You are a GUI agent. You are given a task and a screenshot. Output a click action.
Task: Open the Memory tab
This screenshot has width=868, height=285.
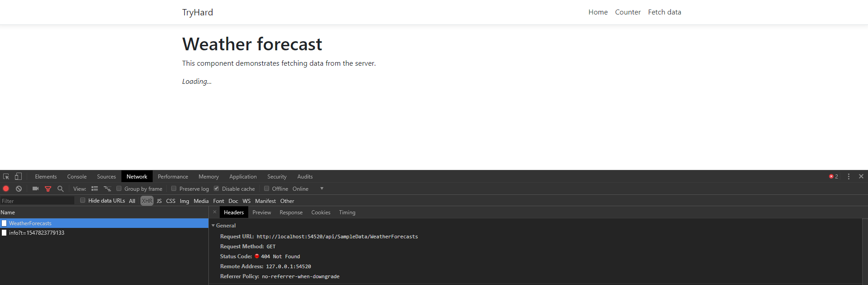coord(208,177)
